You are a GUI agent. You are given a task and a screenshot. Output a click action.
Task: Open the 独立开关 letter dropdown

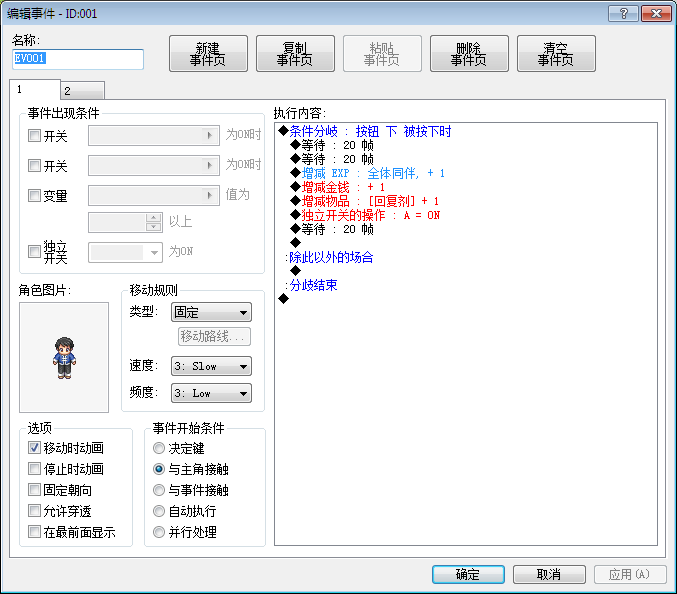click(125, 253)
